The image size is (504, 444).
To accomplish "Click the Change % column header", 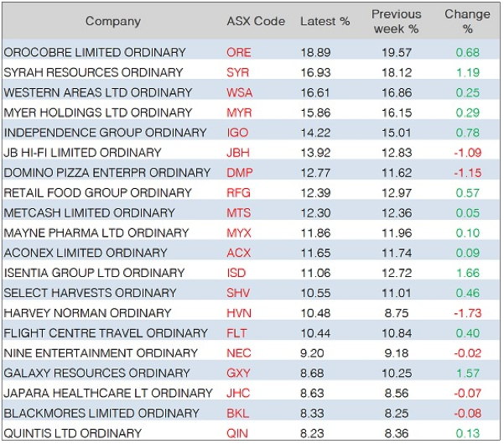I will pos(467,21).
